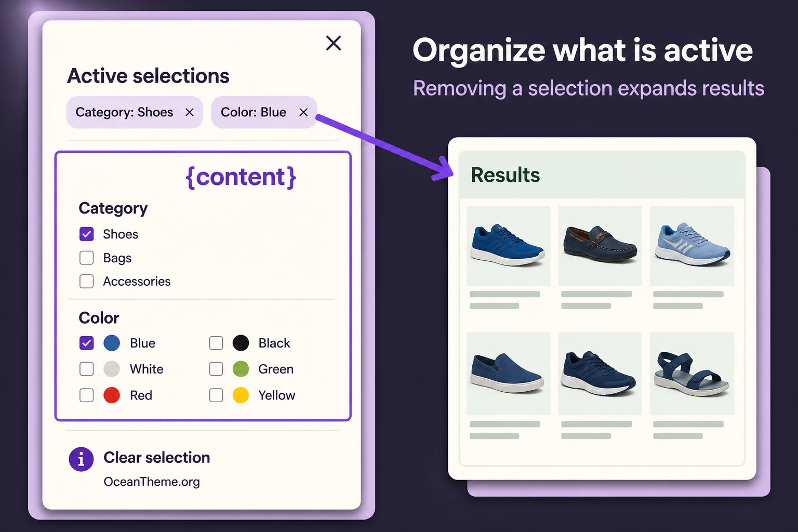Select the blue slip-on shoe result

tap(508, 374)
